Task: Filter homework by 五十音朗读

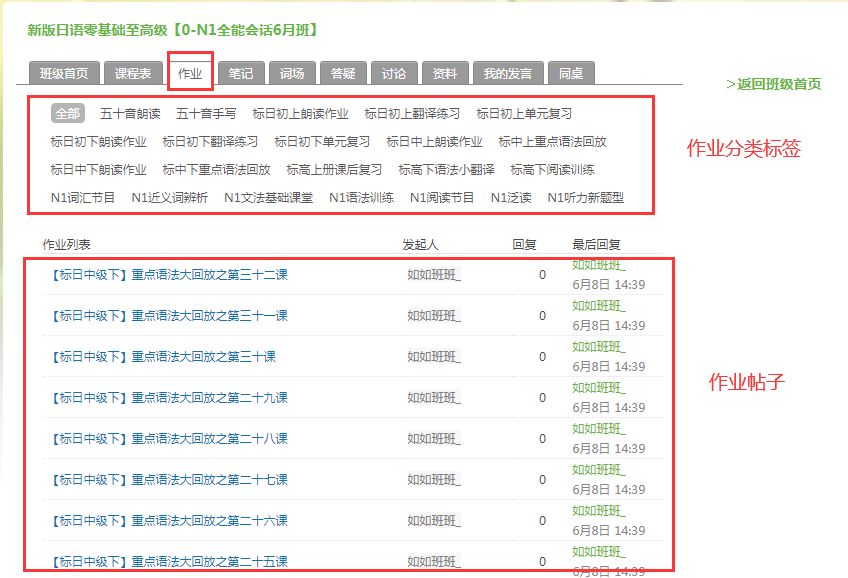Action: (130, 114)
